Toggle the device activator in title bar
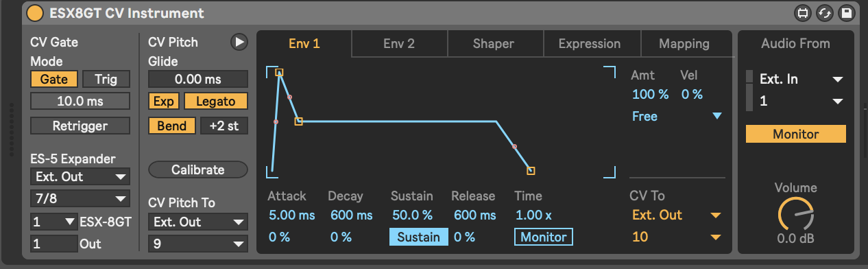This screenshot has height=269, width=868. tap(34, 13)
